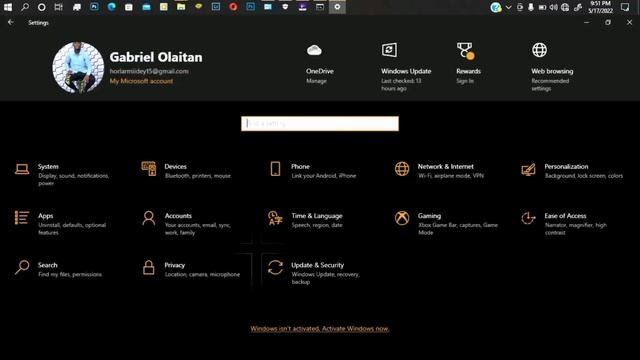
Task: Click the Web browsing globe icon
Action: tap(540, 50)
